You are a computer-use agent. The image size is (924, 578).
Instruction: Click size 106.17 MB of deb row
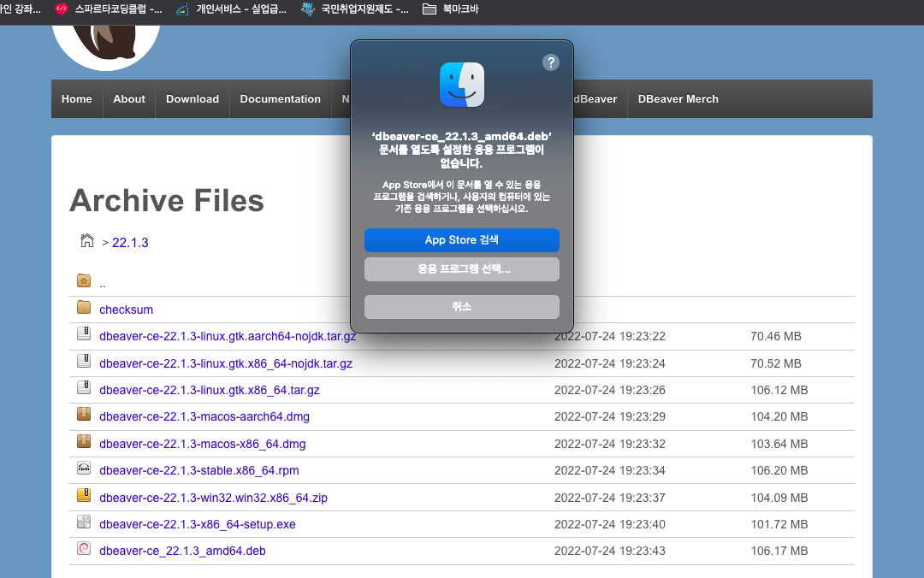(x=779, y=551)
